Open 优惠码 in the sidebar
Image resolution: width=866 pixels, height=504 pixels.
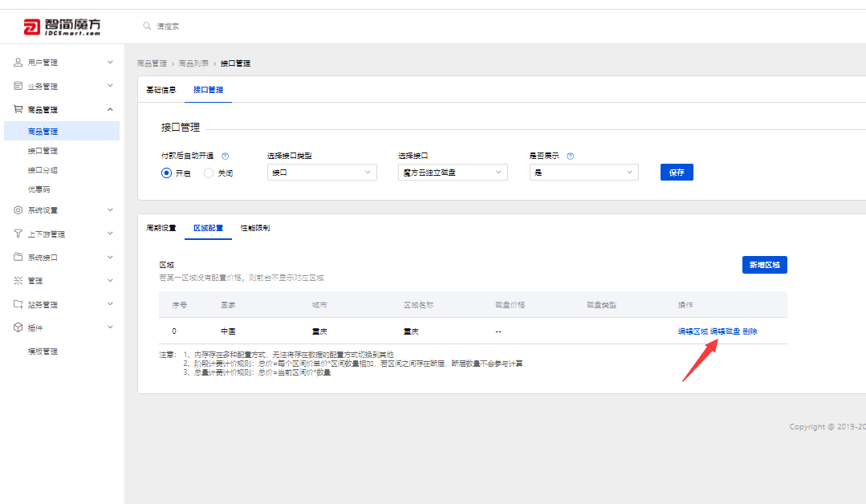(39, 189)
